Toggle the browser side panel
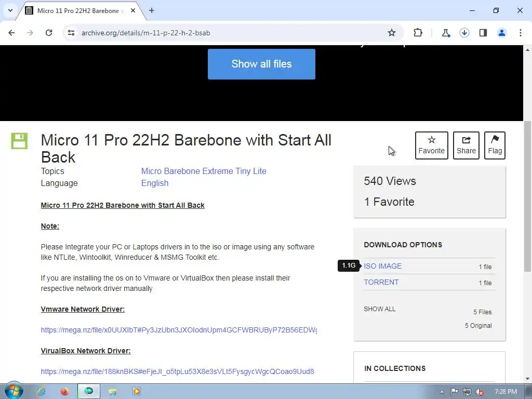 point(483,33)
